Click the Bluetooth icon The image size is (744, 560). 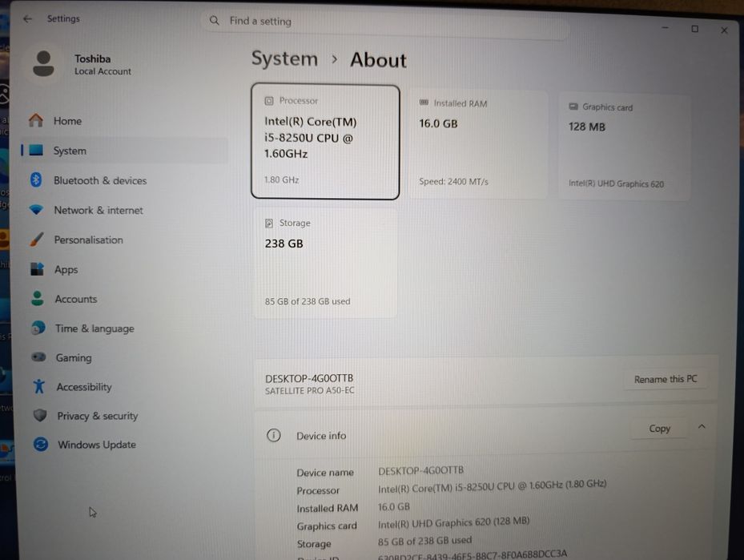[36, 180]
